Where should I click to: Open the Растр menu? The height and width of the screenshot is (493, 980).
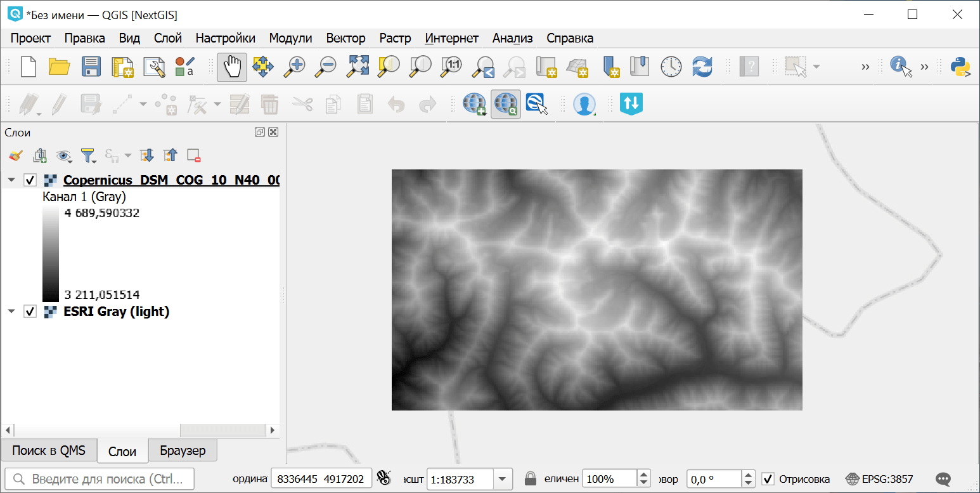point(395,38)
